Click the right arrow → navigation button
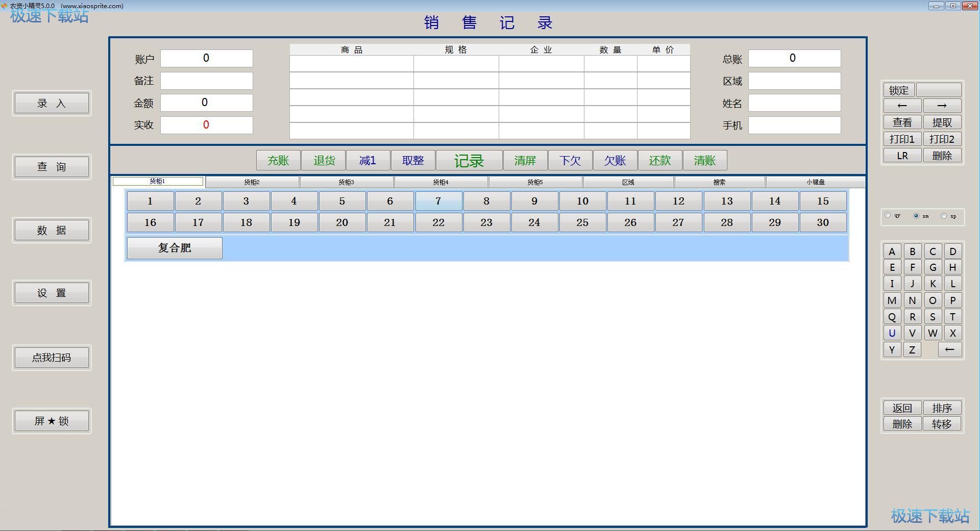Screen dimensions: 980x531 click(942, 106)
